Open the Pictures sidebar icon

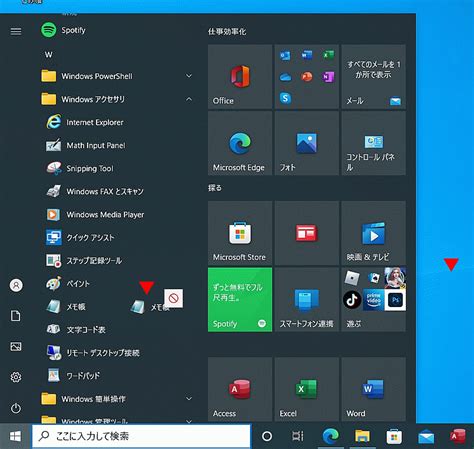16,346
